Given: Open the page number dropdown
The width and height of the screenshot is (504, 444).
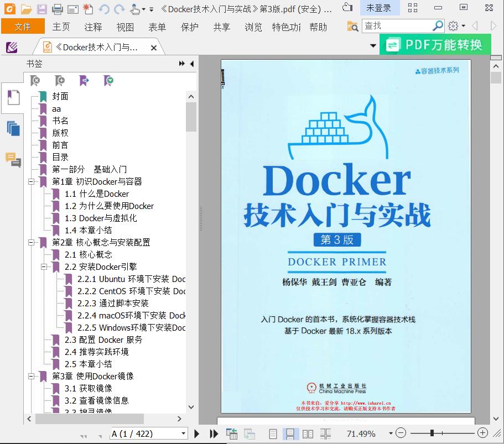Looking at the screenshot, I should (183, 433).
